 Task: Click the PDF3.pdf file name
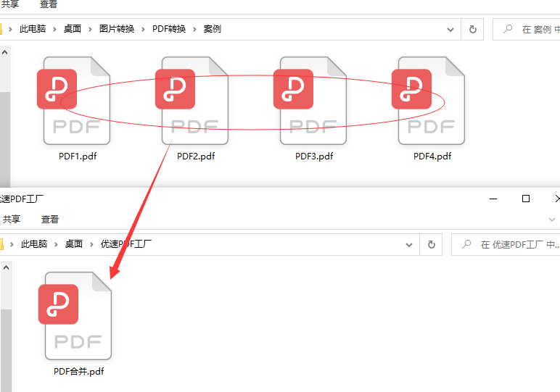314,157
